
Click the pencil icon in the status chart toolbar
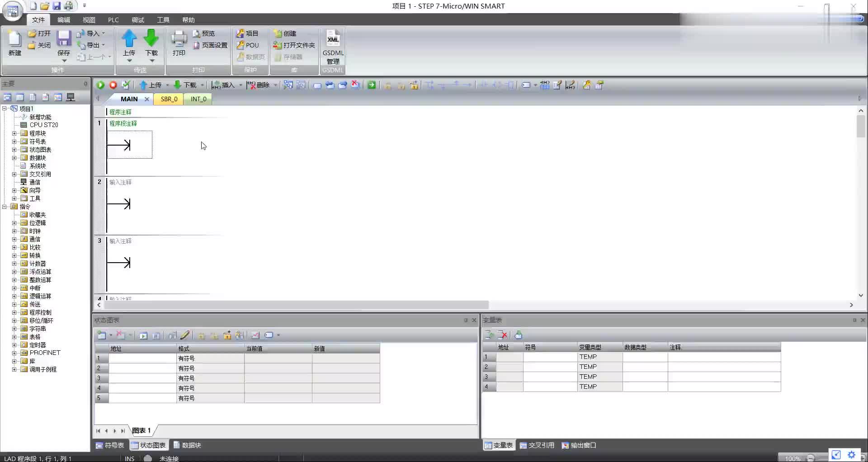click(x=185, y=335)
